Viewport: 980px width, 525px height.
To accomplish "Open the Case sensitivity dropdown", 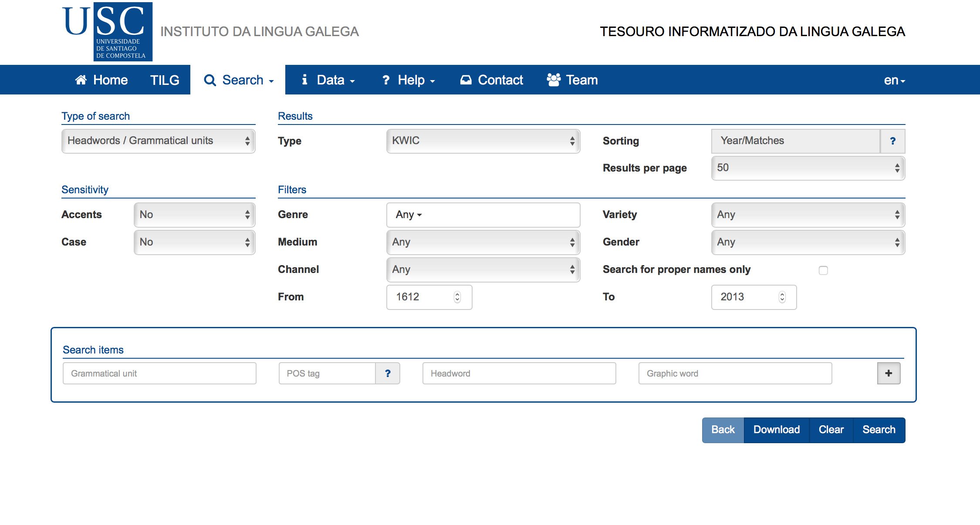I will [x=194, y=242].
